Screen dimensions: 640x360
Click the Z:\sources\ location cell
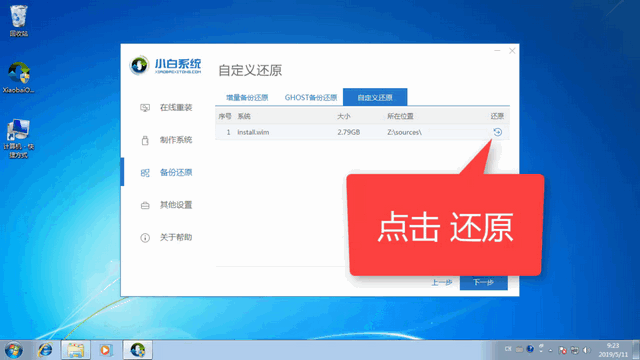tap(404, 132)
